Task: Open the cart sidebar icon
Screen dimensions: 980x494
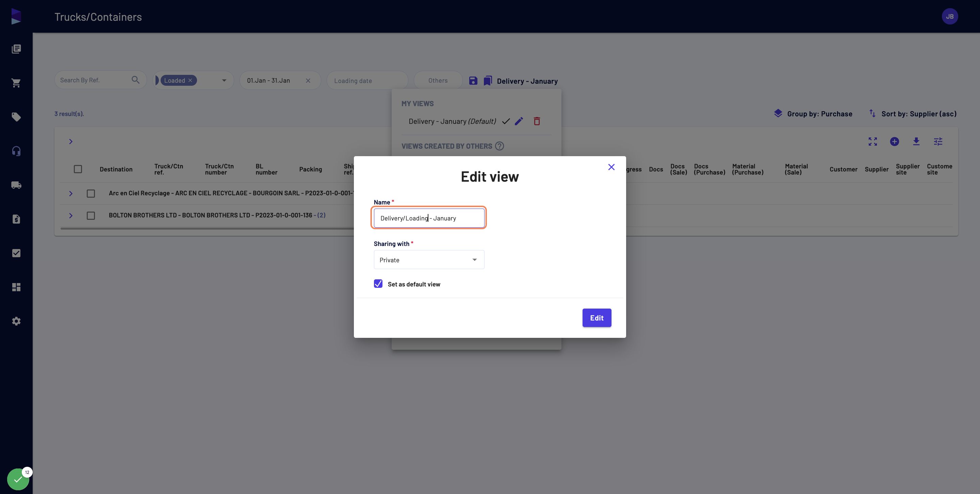Action: [x=16, y=83]
